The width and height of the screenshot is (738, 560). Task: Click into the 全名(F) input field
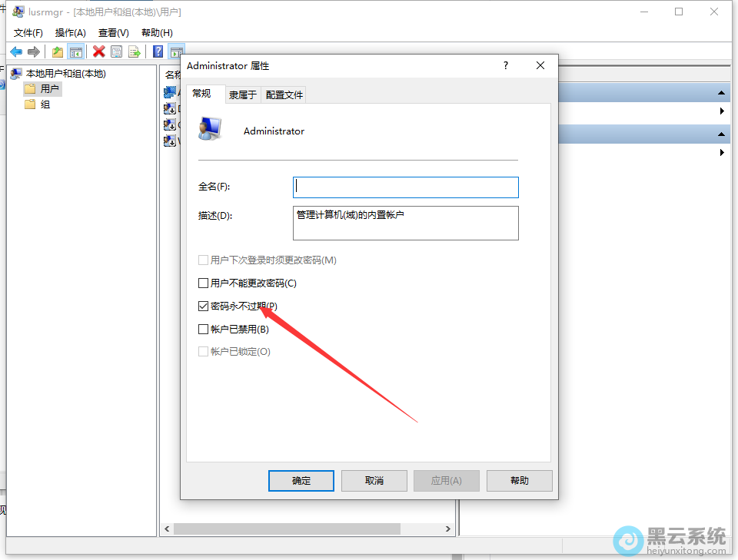click(406, 187)
